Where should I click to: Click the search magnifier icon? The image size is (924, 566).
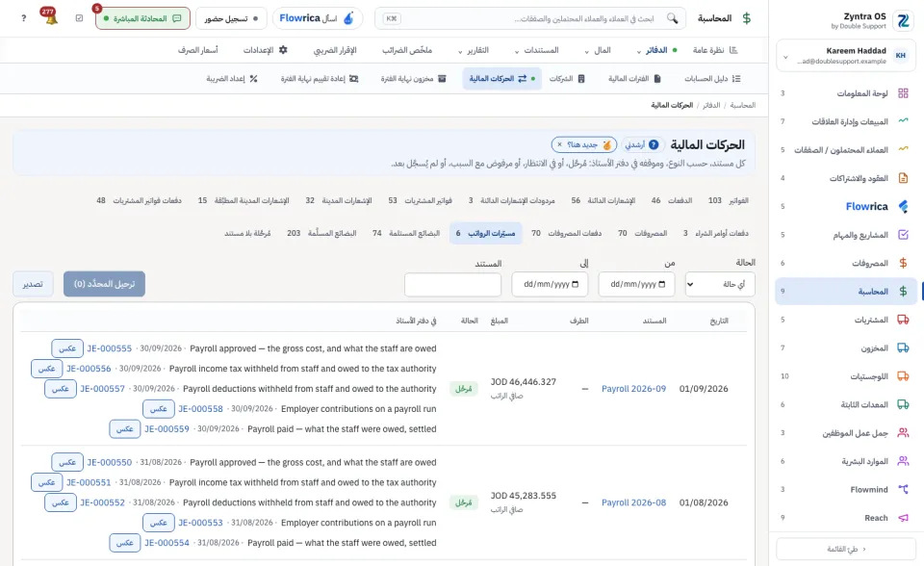click(x=673, y=18)
